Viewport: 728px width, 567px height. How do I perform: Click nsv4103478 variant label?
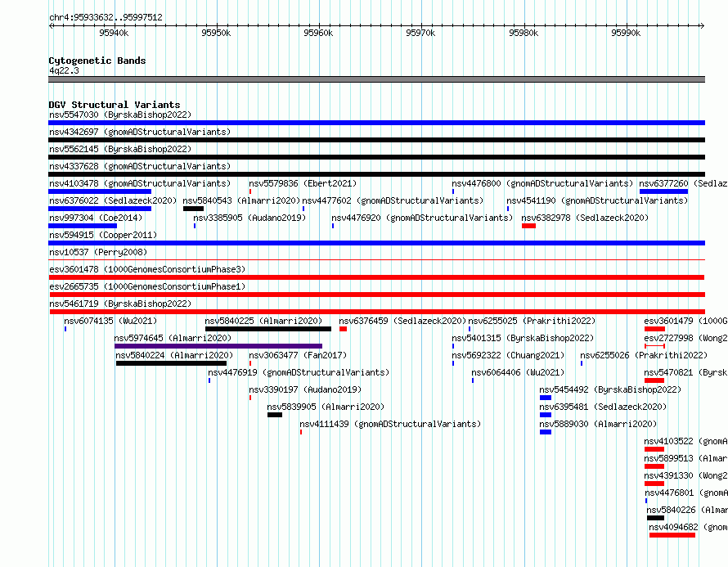tap(140, 183)
